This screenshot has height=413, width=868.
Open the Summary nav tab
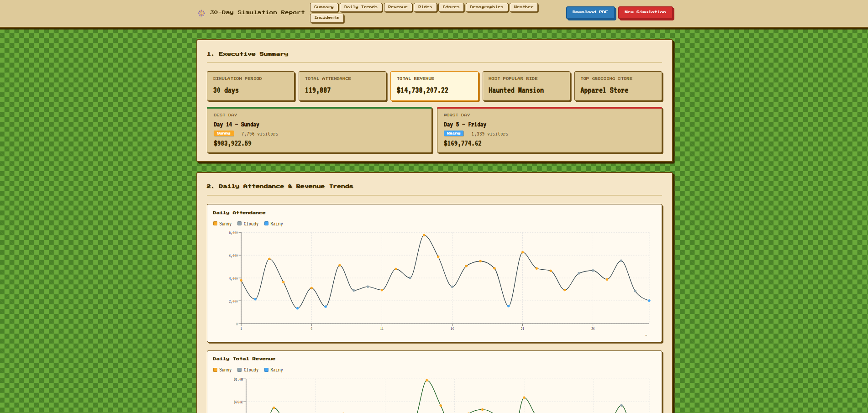coord(324,7)
